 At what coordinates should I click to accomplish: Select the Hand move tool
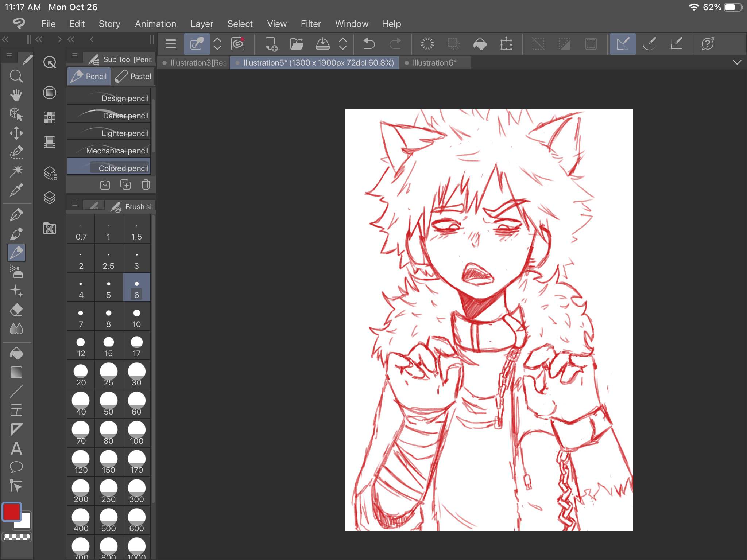(16, 95)
